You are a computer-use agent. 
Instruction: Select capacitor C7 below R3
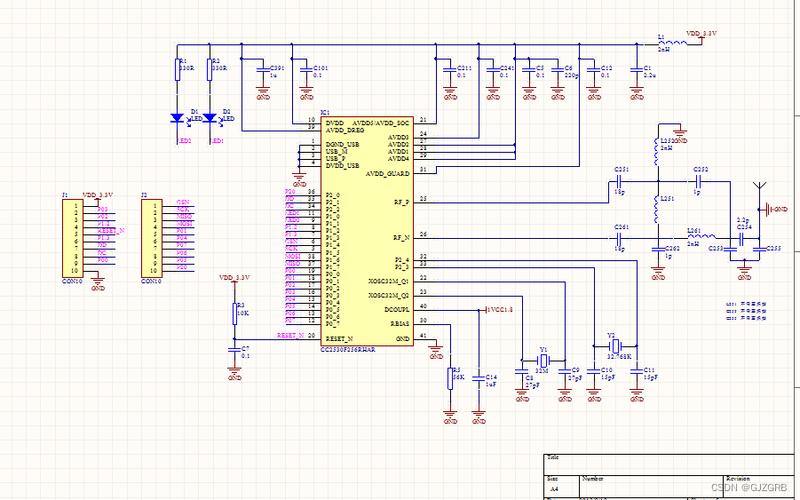pyautogui.click(x=234, y=351)
